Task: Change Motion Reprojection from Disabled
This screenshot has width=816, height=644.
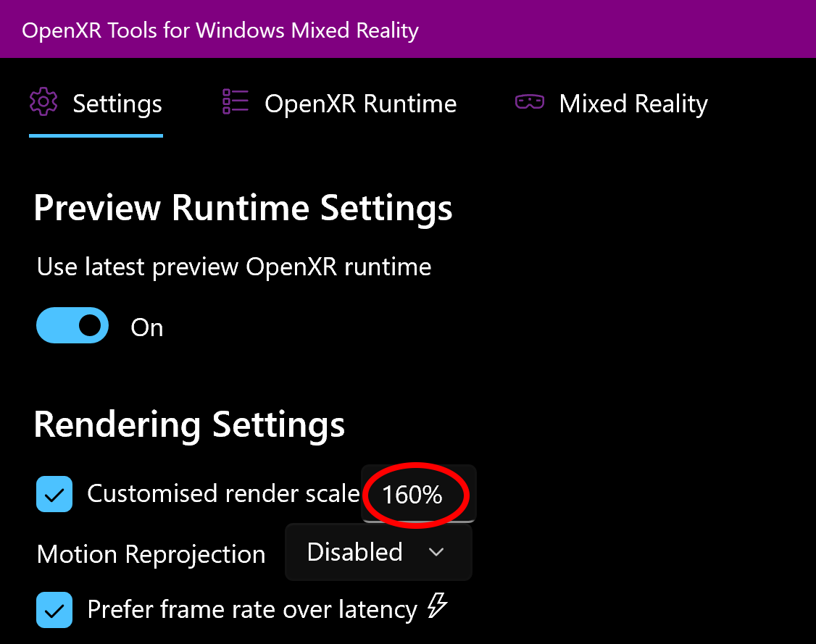Action: pos(378,552)
